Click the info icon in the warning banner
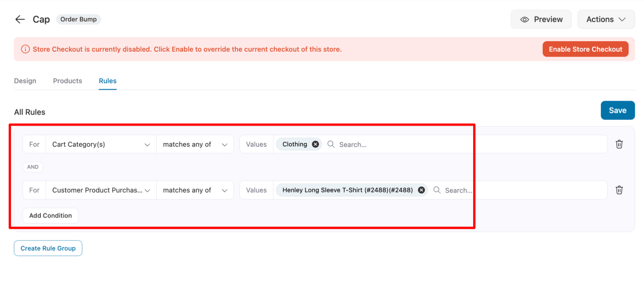 tap(25, 49)
